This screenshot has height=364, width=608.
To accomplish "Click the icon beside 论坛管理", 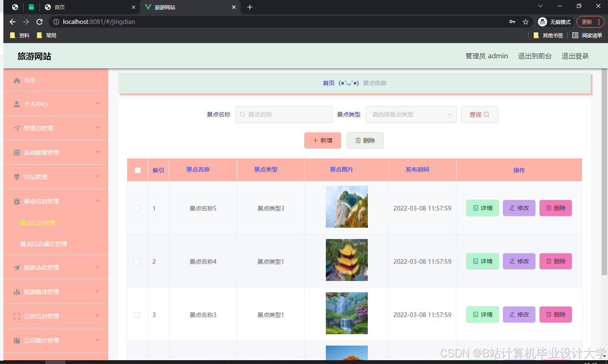I will pos(17,177).
